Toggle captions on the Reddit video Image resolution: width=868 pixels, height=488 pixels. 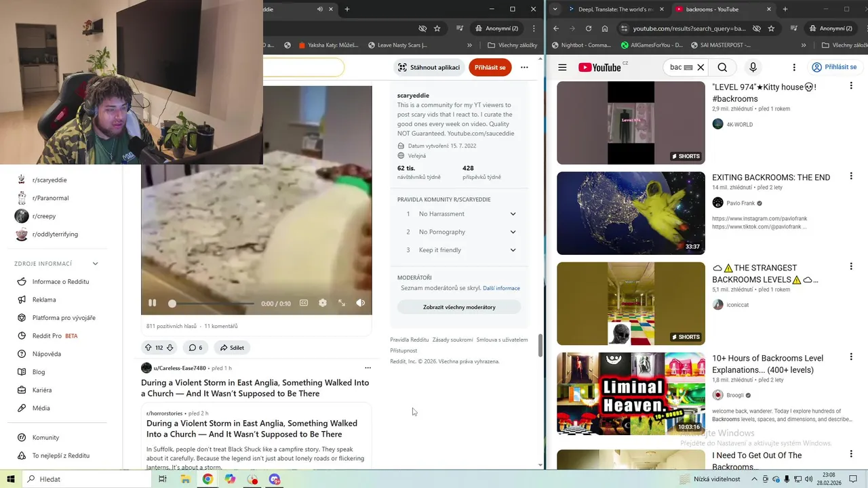304,303
